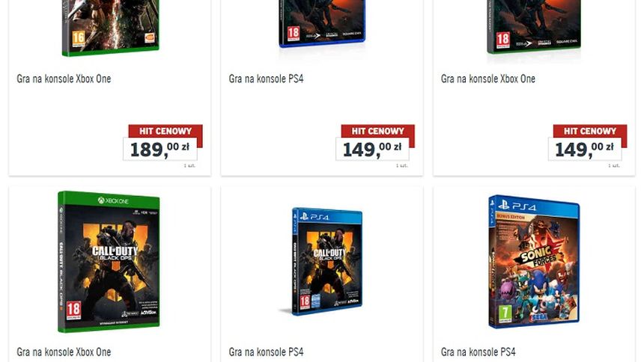Screen dimensions: 644x362
Task: Open Gra na konsole Xbox One title under Call of Duty
Action: pos(64,352)
